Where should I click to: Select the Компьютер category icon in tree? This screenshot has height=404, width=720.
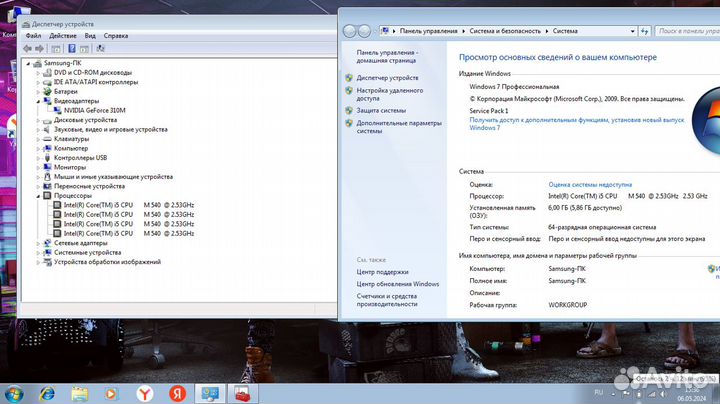pos(47,148)
